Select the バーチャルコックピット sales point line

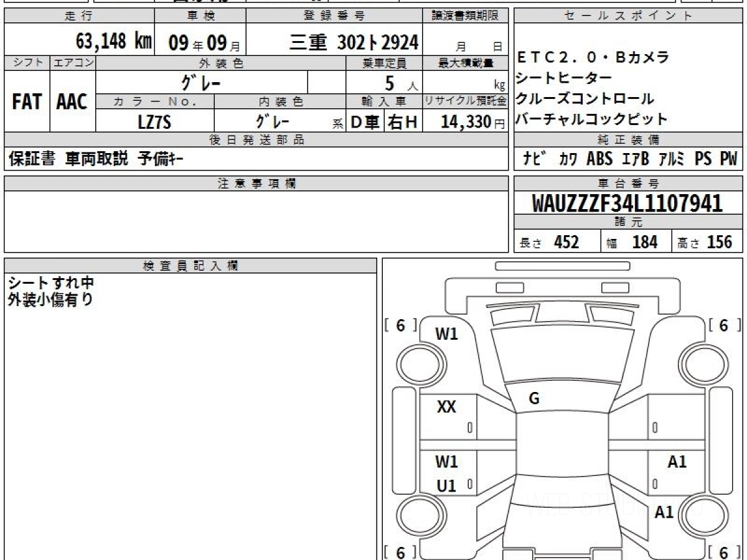click(x=591, y=119)
